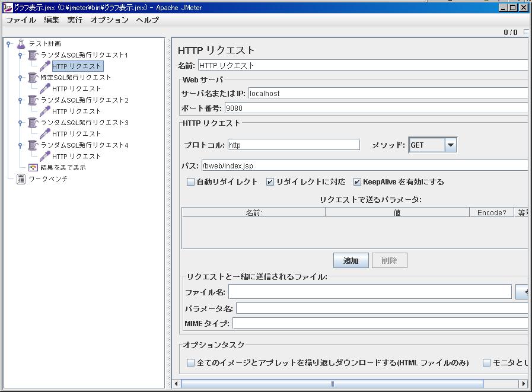The height and width of the screenshot is (392, 532).
Task: Collapse the ランダムSQL発行リクエスト2 node handle
Action: click(x=20, y=100)
